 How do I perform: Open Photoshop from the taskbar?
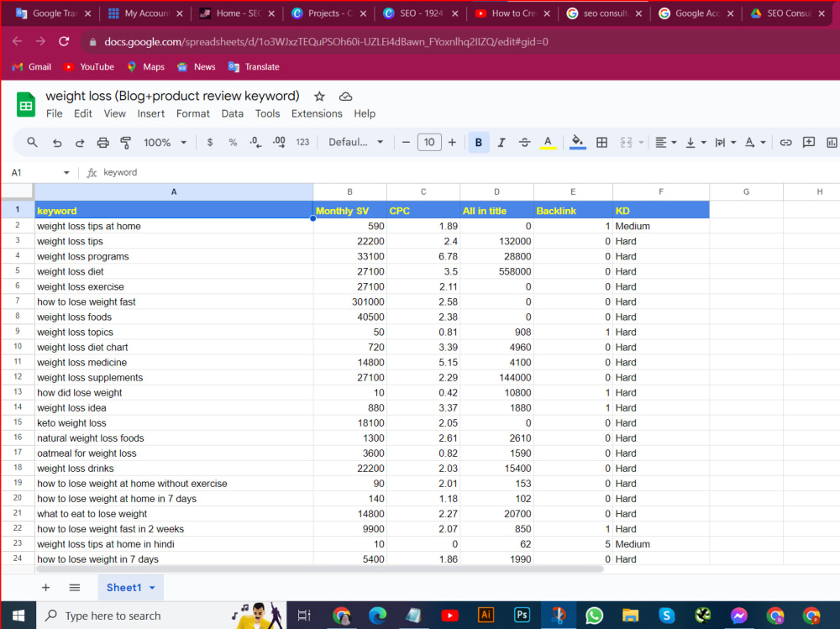click(x=522, y=615)
